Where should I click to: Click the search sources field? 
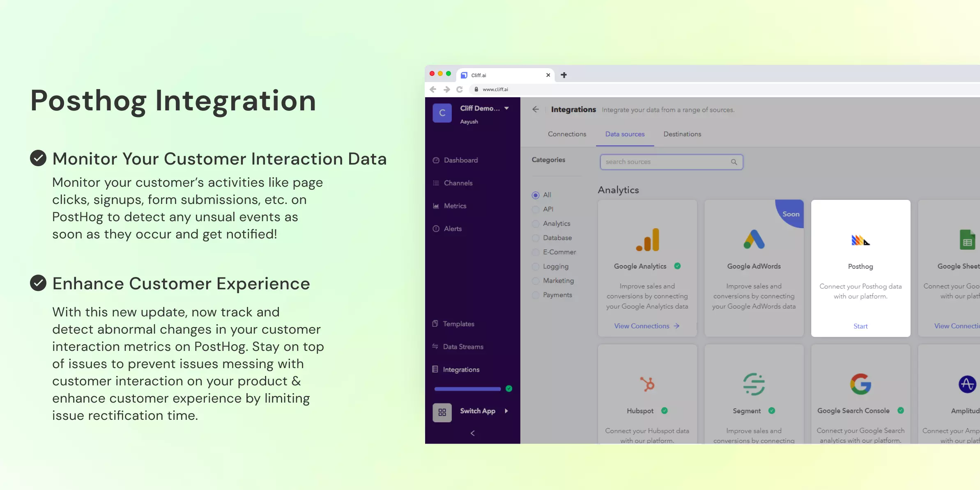pos(672,162)
